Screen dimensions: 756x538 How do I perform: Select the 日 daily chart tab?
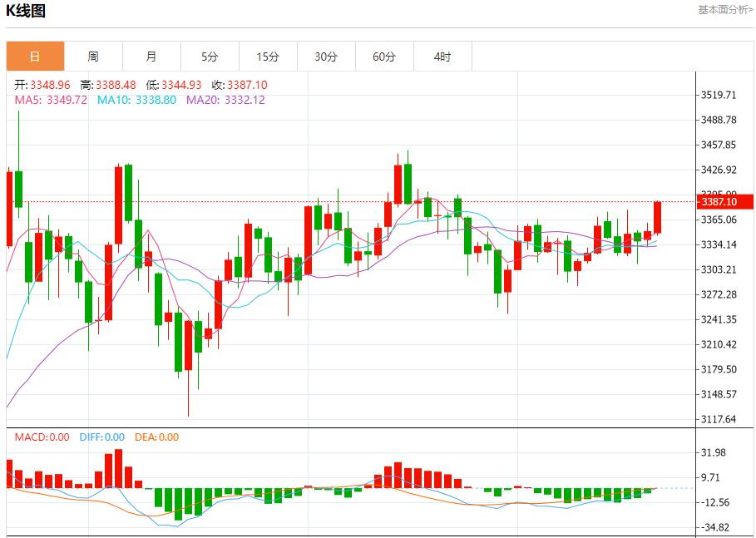point(35,57)
